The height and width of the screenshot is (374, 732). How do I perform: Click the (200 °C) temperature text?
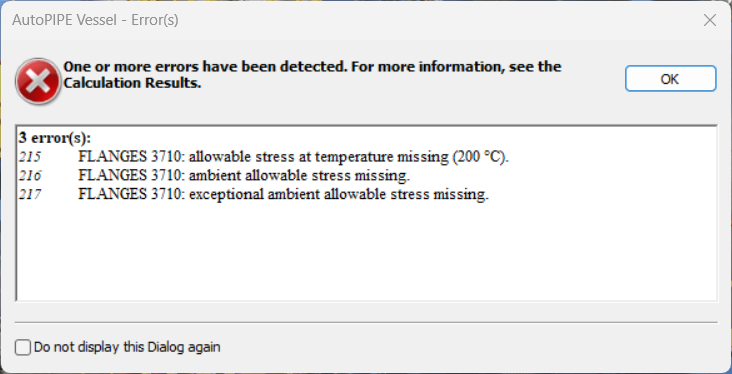point(480,157)
